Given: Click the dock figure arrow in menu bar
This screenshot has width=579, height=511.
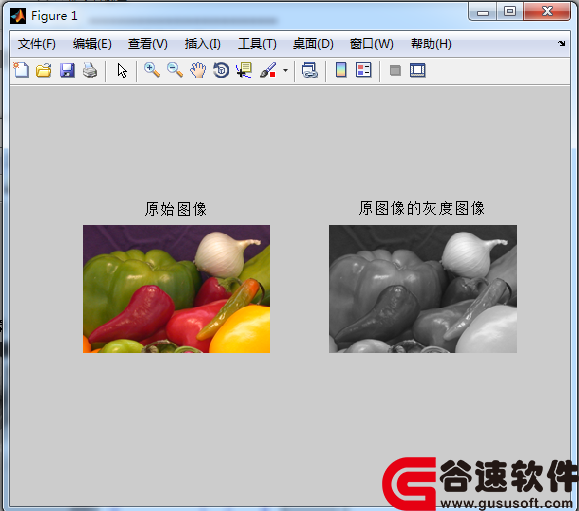Looking at the screenshot, I should coord(562,44).
